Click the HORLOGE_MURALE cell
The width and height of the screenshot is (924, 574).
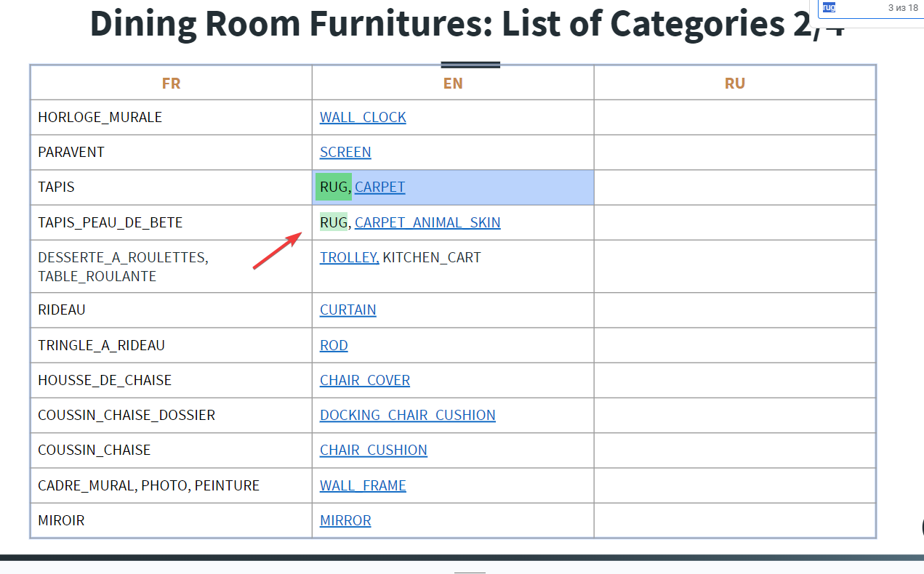click(x=100, y=118)
